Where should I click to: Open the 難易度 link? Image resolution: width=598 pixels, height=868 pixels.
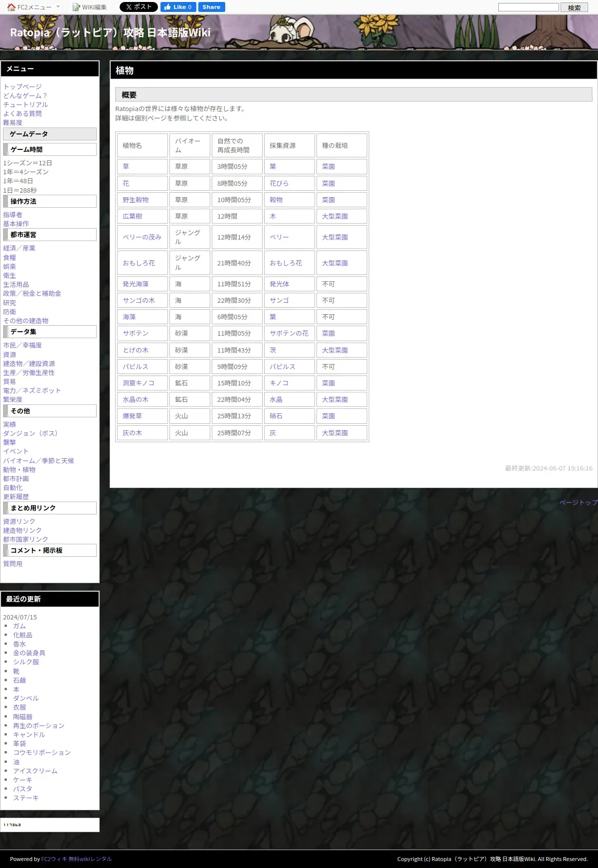coord(12,123)
